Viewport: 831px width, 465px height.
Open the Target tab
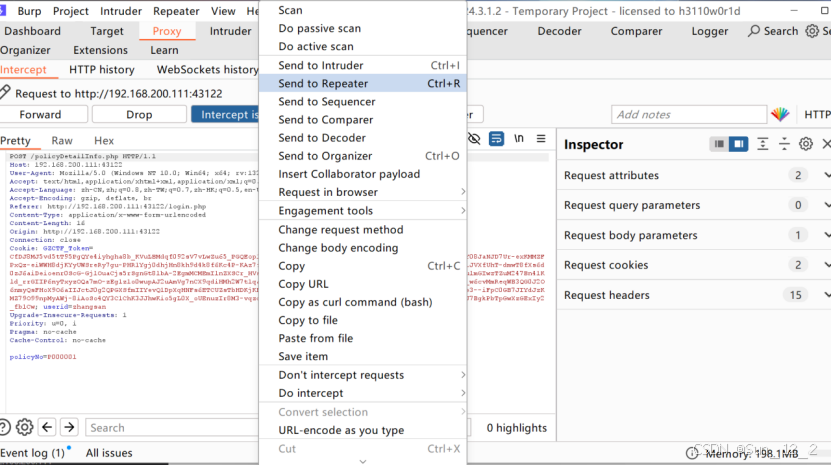point(107,31)
